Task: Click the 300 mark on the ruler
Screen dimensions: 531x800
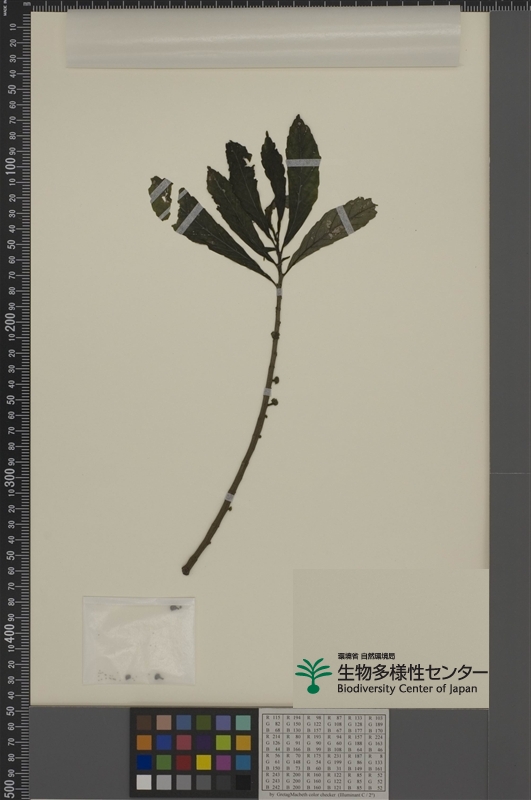Action: (10, 477)
